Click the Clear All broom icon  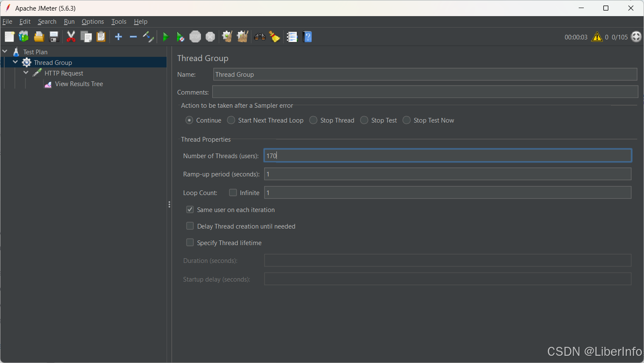point(243,37)
